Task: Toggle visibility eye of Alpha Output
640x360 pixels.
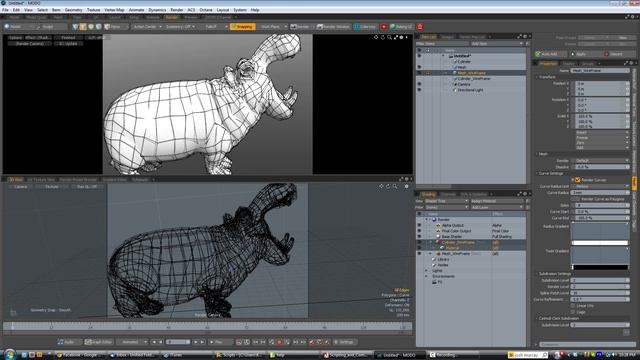Action: click(419, 225)
